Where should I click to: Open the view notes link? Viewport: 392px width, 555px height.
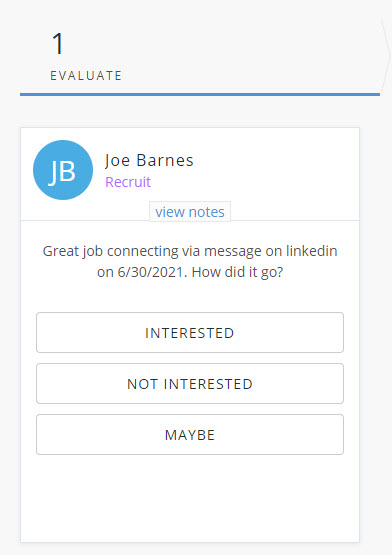[x=190, y=212]
